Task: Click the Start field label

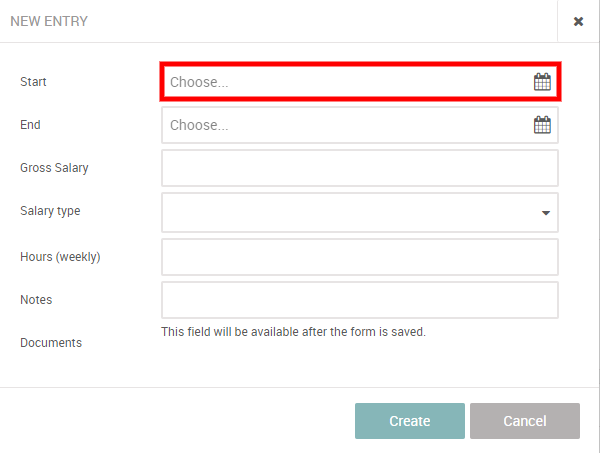Action: click(33, 82)
